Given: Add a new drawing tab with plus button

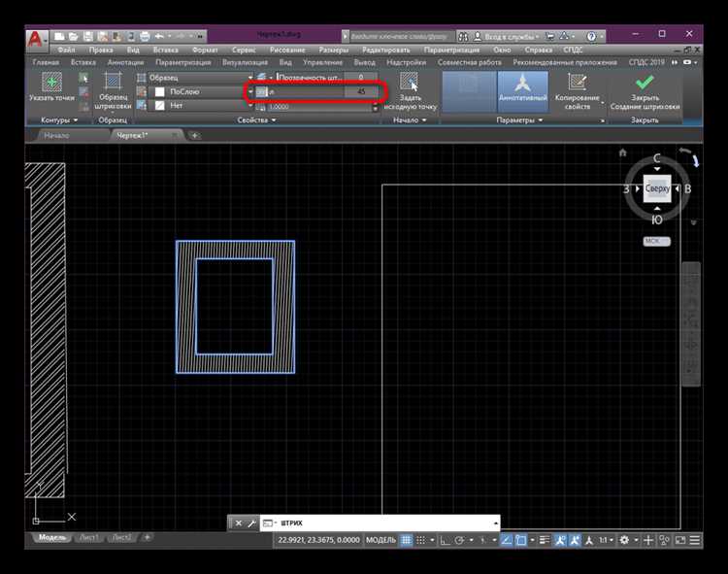Looking at the screenshot, I should [x=195, y=136].
